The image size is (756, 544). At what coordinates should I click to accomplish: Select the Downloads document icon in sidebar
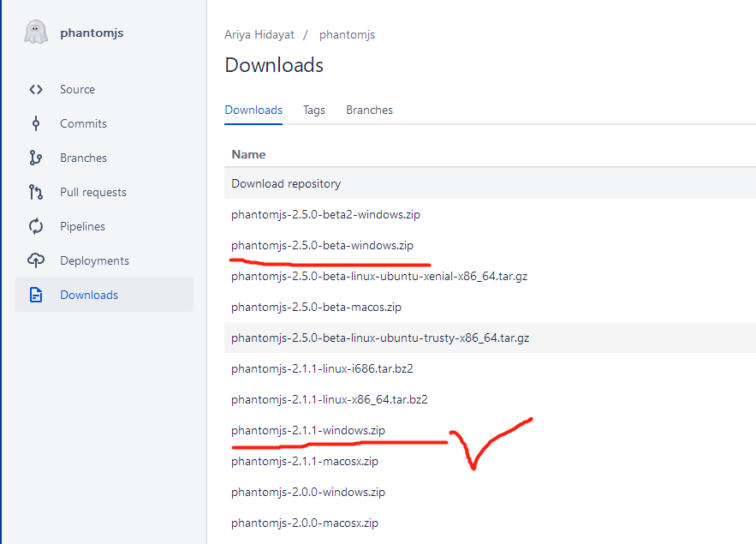click(36, 294)
